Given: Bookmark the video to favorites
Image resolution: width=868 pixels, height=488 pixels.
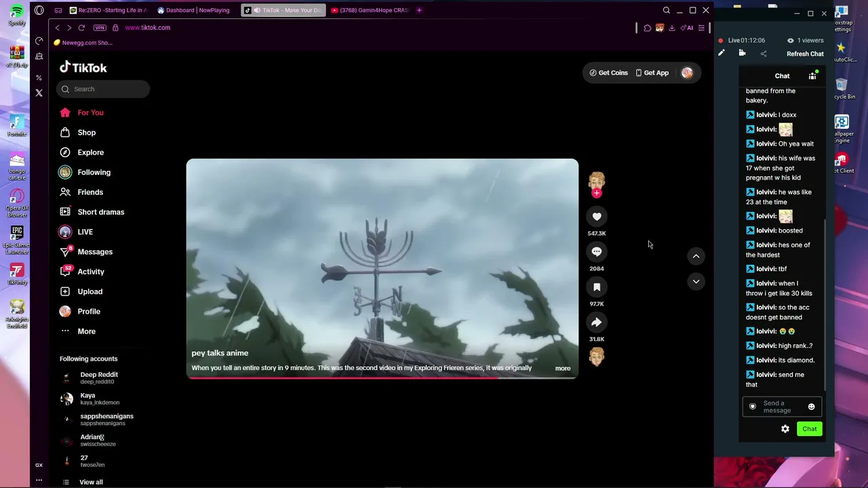Looking at the screenshot, I should coord(597,287).
